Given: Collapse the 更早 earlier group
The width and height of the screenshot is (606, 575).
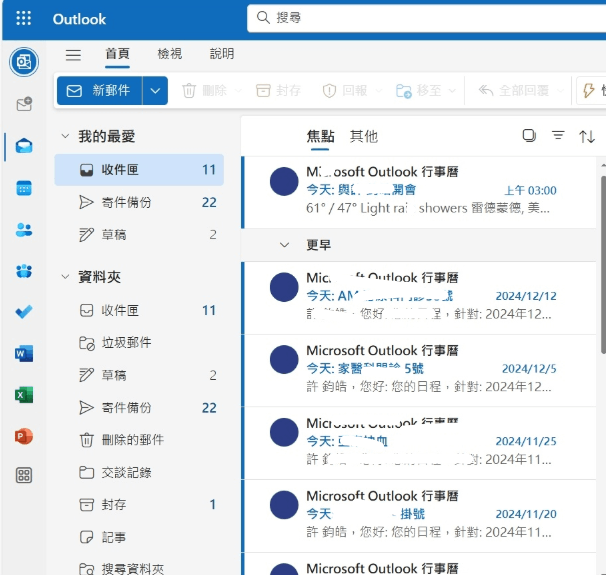Looking at the screenshot, I should pyautogui.click(x=284, y=245).
